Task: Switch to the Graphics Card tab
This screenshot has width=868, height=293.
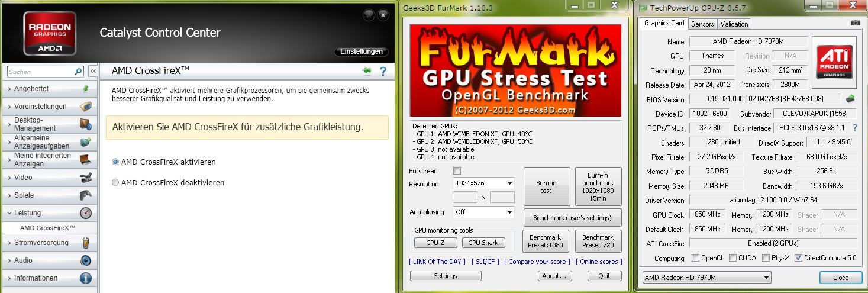Action: 664,23
